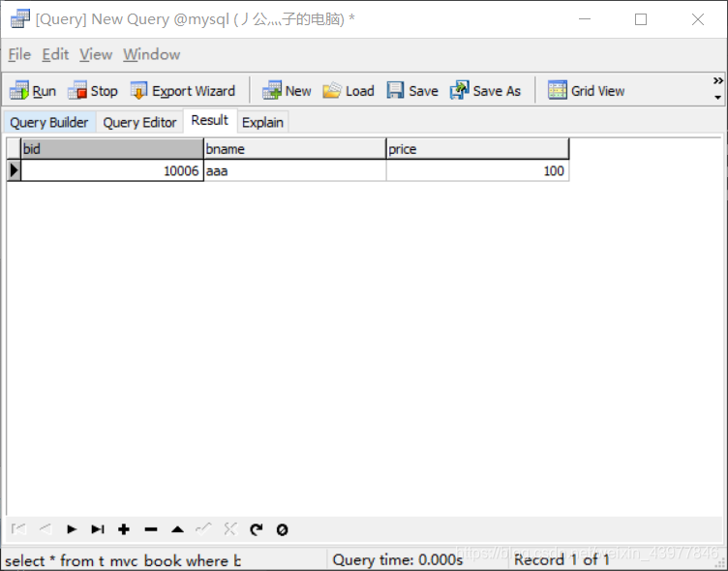Click the Query time status text
Screen dimensions: 728x571
point(398,559)
